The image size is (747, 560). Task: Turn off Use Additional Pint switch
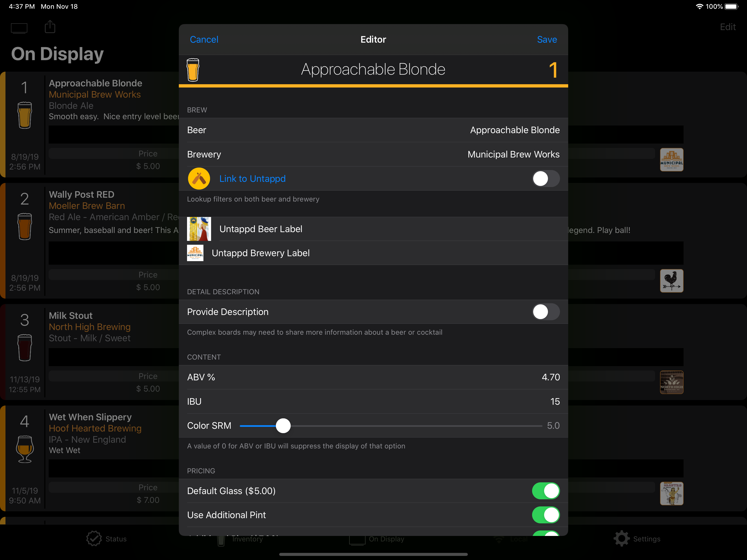[546, 515]
